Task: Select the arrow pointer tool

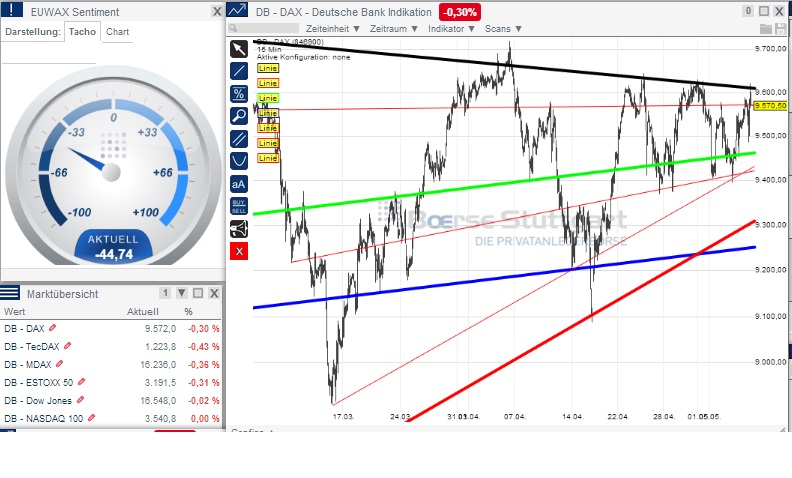Action: 239,49
